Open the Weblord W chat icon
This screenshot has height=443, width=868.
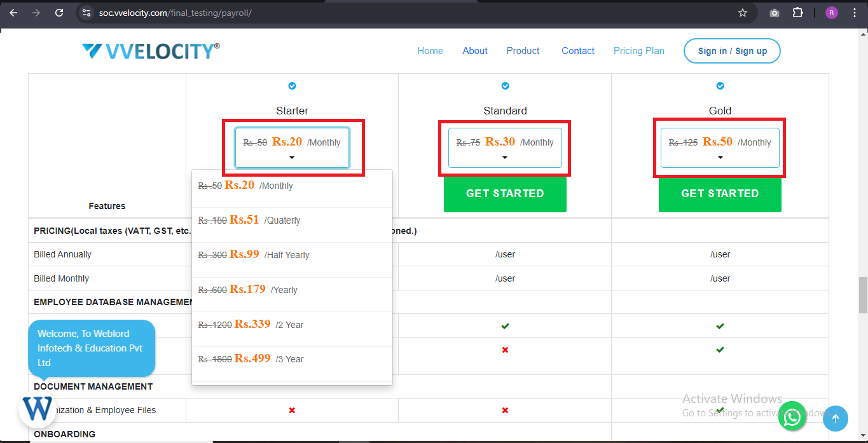click(x=38, y=409)
